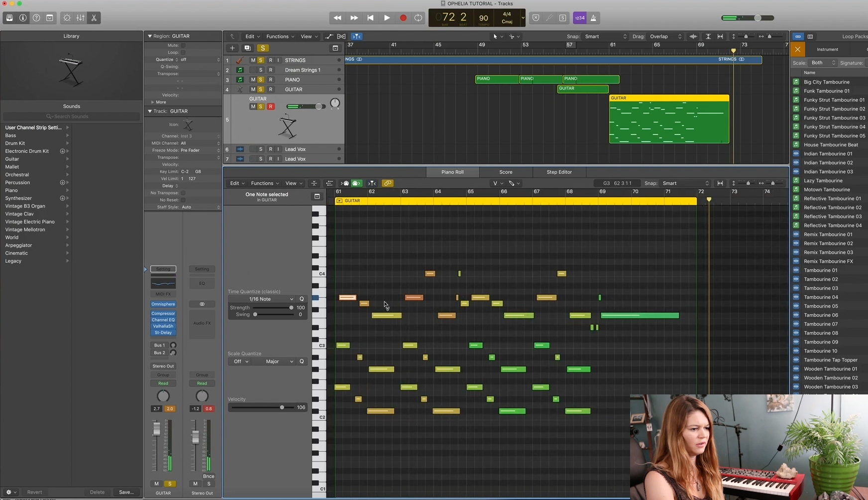Click the Replace mode X icon
Image resolution: width=868 pixels, height=500 pixels.
536,18
